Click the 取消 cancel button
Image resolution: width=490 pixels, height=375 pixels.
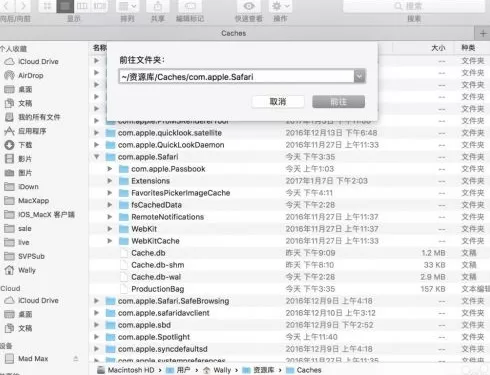(x=278, y=102)
